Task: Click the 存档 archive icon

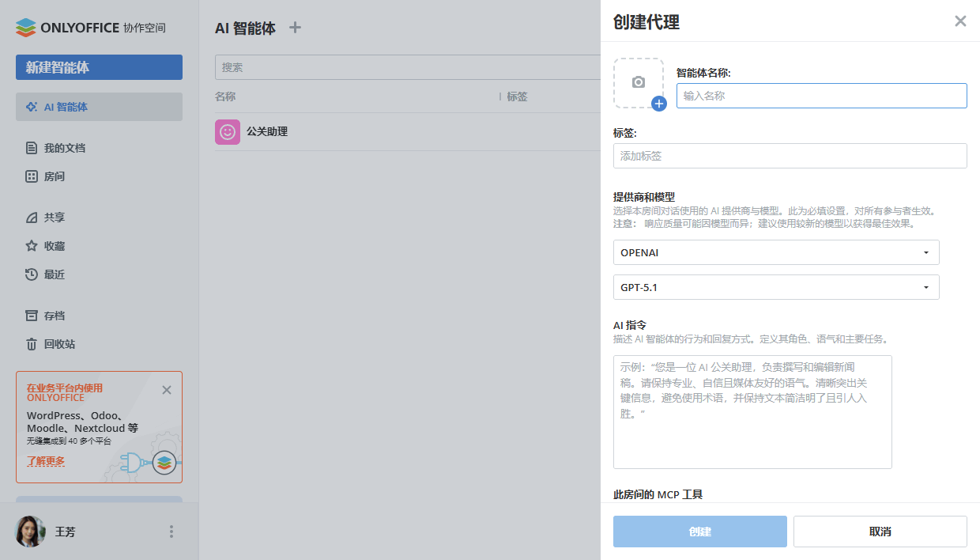Action: coord(33,315)
